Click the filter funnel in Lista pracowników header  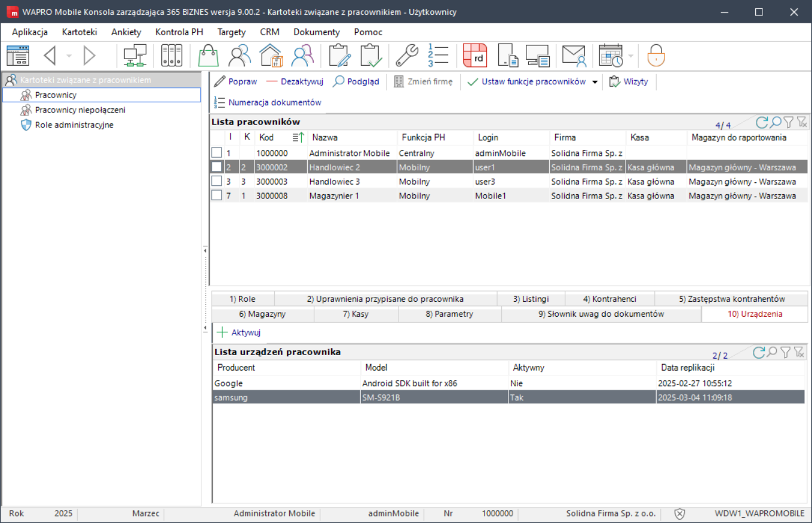pos(789,123)
